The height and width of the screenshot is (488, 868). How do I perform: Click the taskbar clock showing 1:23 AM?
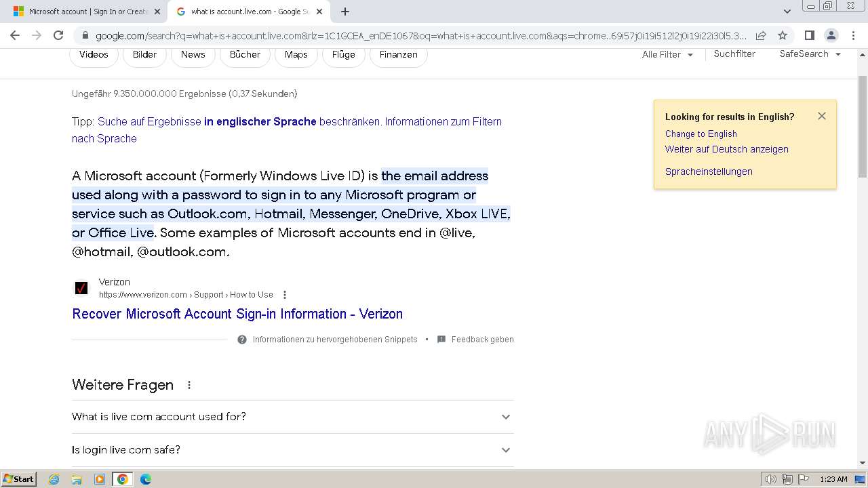click(833, 479)
